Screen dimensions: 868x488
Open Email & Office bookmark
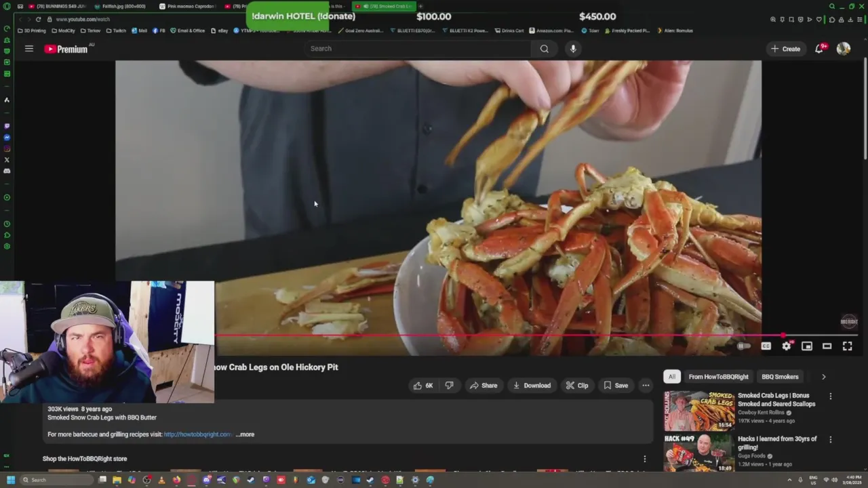[188, 30]
